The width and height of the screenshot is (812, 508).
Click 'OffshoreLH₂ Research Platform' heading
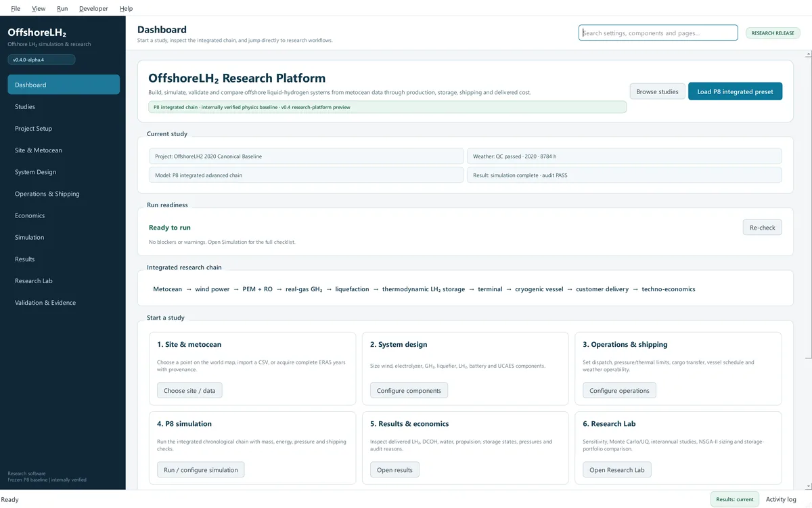[237, 79]
